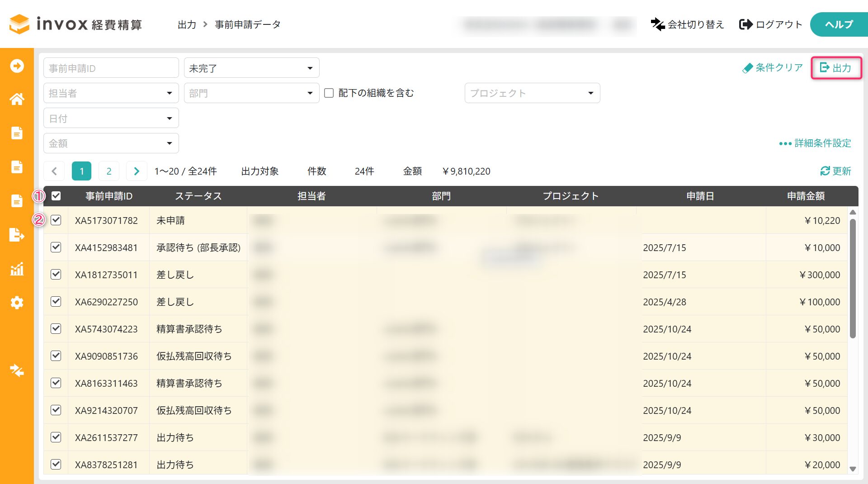The width and height of the screenshot is (868, 484).
Task: Expand the プロジェクト dropdown
Action: (532, 93)
